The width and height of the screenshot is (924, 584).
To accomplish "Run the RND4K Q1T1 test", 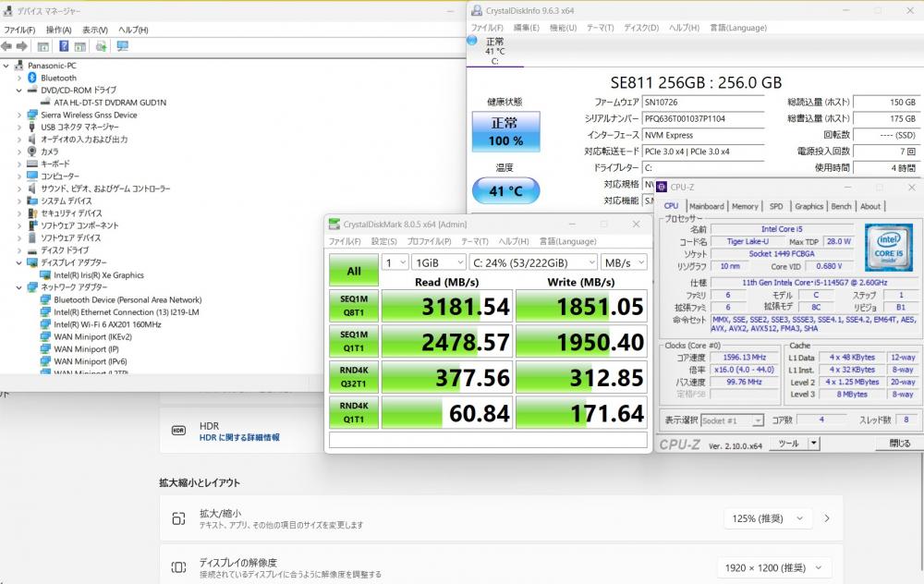I will pyautogui.click(x=354, y=412).
